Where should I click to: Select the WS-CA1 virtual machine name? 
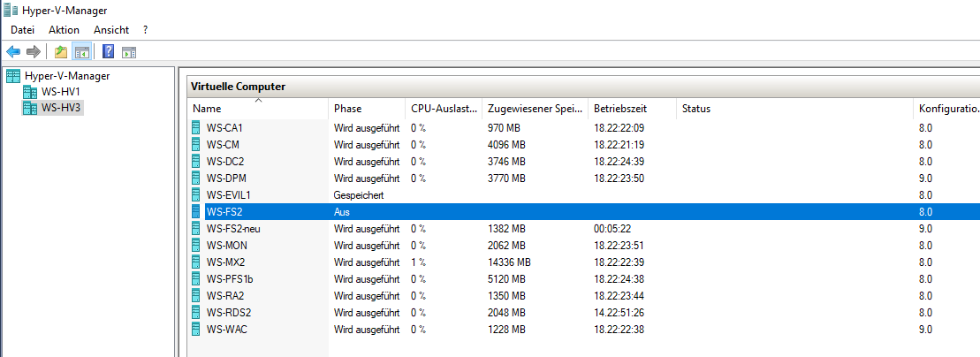224,128
